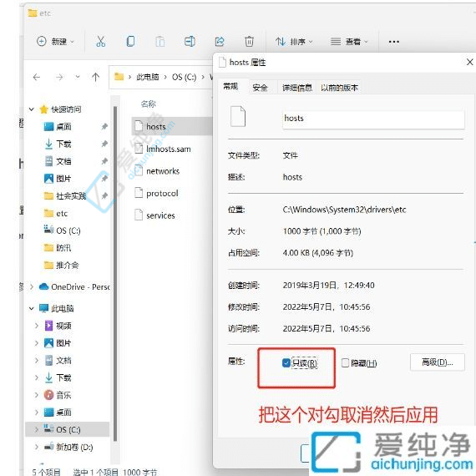Open the 推介会 folder in sidebar
The height and width of the screenshot is (476, 476).
point(61,266)
